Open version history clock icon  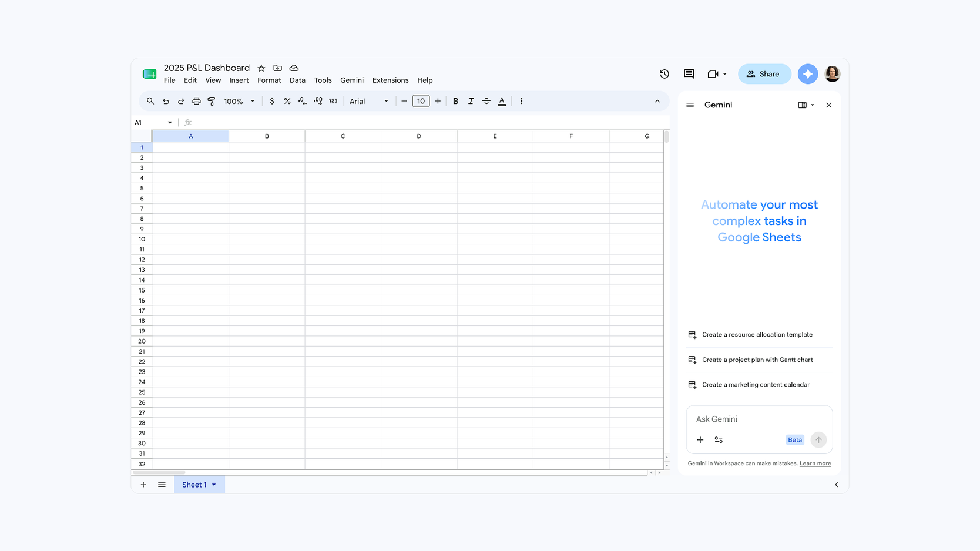pos(664,74)
